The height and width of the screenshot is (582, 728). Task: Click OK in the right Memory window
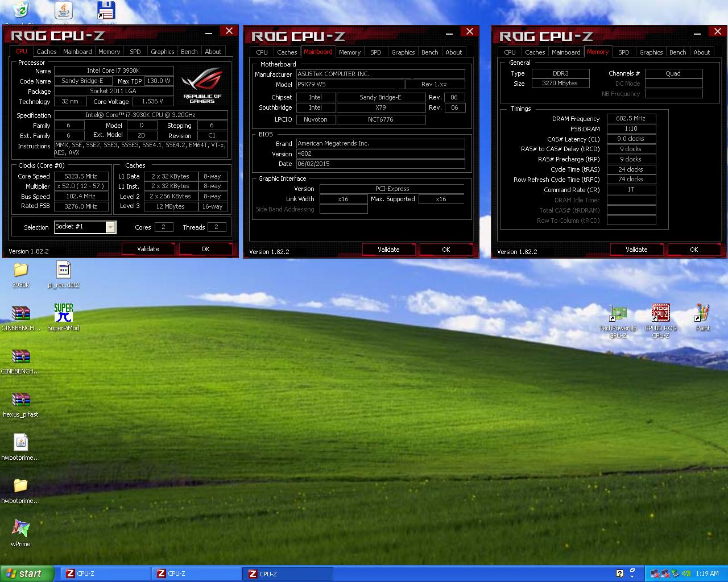pos(694,250)
